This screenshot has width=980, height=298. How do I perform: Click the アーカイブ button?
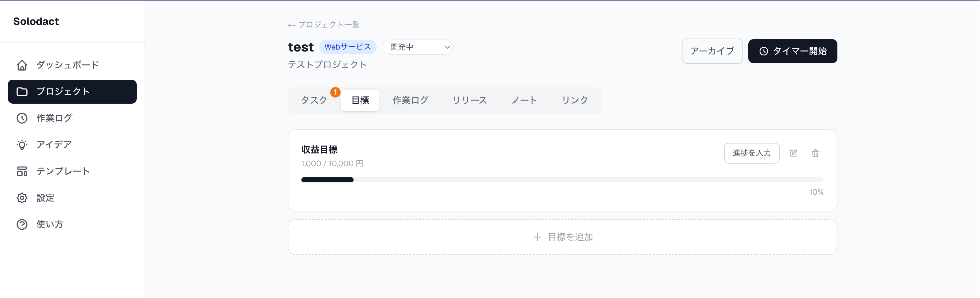click(x=712, y=51)
